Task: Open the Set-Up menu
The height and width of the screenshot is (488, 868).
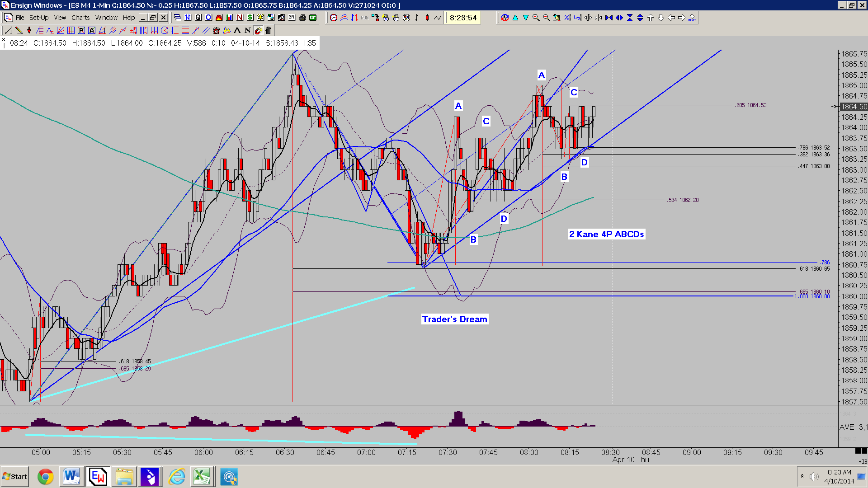Action: pyautogui.click(x=39, y=18)
